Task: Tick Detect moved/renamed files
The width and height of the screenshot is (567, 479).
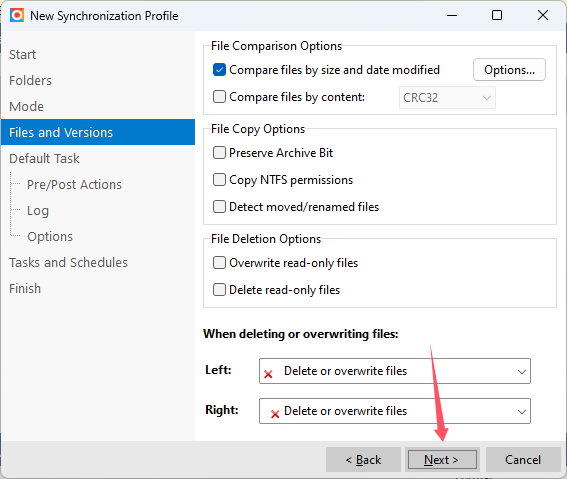Action: pos(219,207)
